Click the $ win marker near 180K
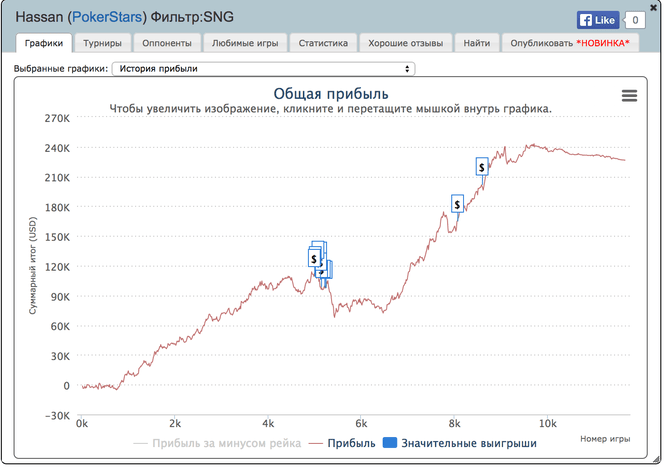664x467 pixels. point(457,204)
